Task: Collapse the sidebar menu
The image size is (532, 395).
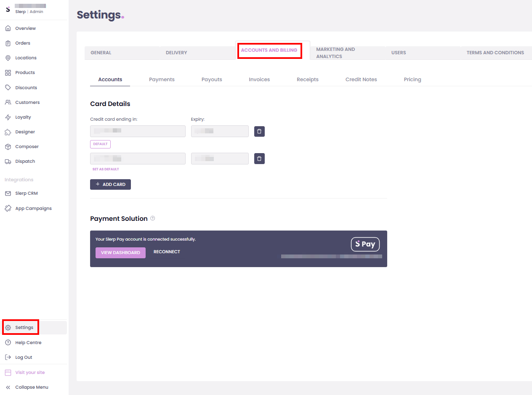Action: coord(32,387)
